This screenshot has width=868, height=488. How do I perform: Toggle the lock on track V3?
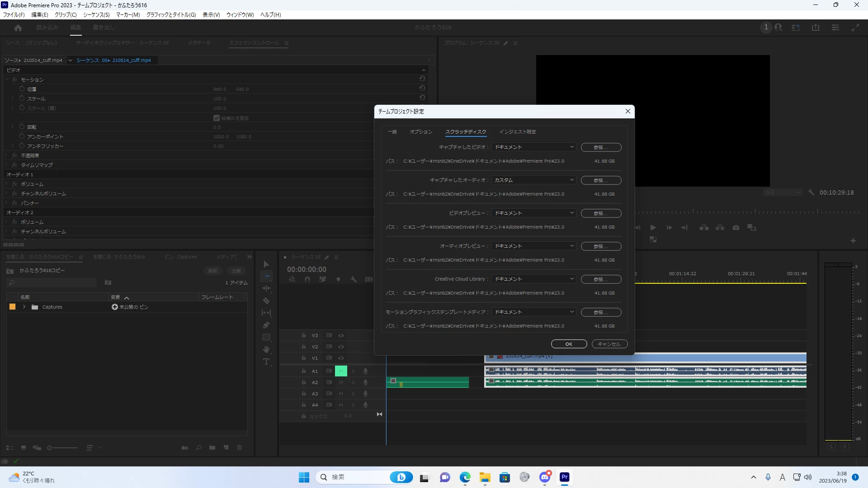click(x=304, y=335)
